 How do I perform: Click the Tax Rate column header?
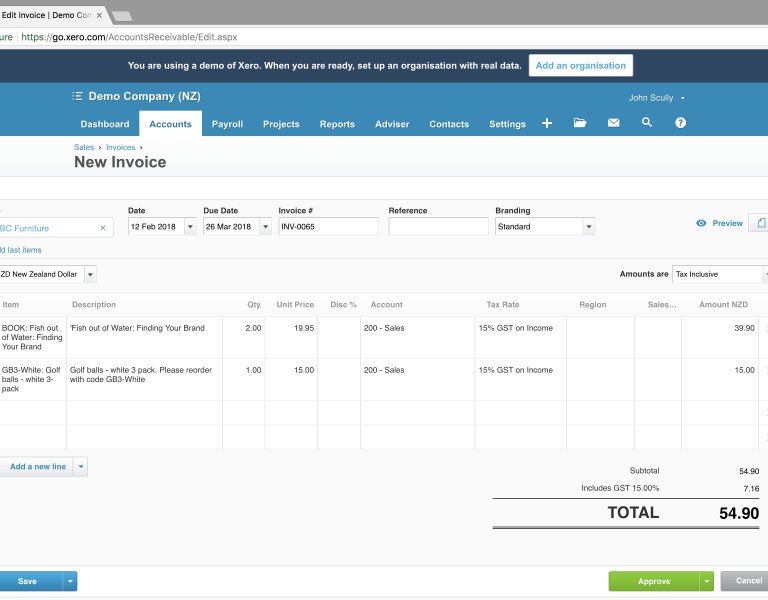coord(503,305)
